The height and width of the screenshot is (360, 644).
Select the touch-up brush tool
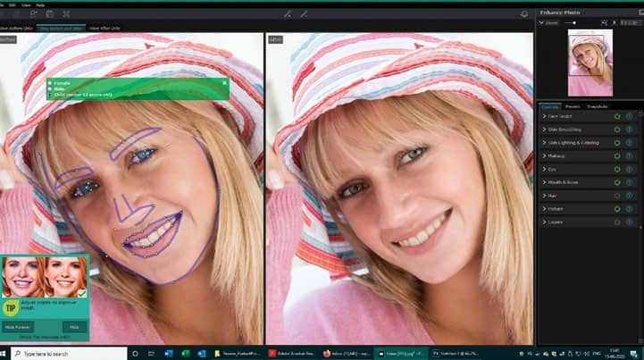point(287,14)
